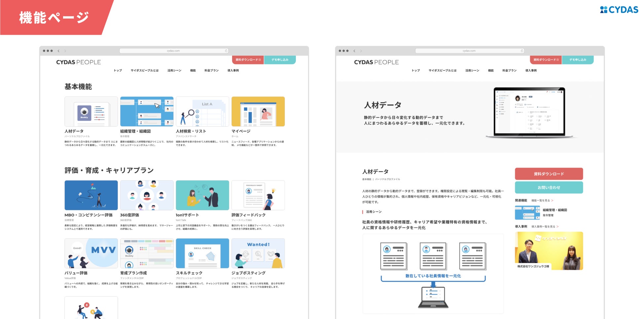The height and width of the screenshot is (319, 644).
Task: Click デモ申し込み button in left browser header
Action: point(280,60)
